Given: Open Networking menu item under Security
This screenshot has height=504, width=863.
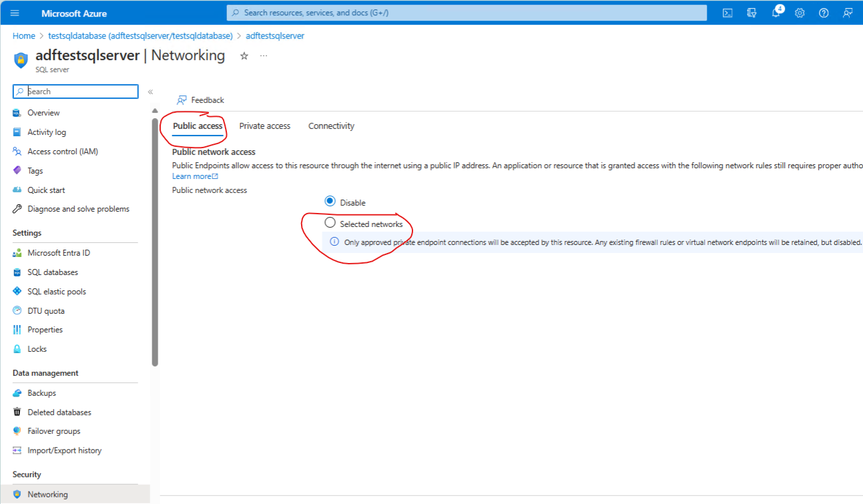Looking at the screenshot, I should click(x=75, y=495).
